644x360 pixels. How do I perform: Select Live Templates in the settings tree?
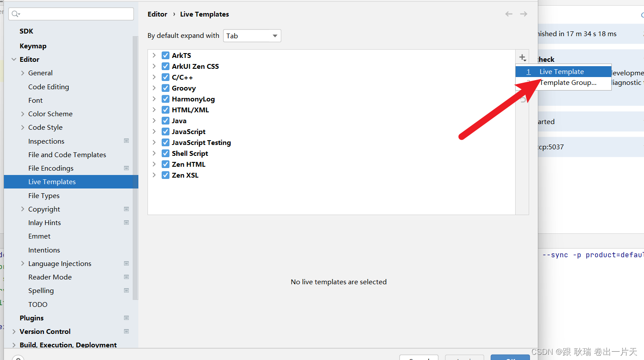coord(71,182)
